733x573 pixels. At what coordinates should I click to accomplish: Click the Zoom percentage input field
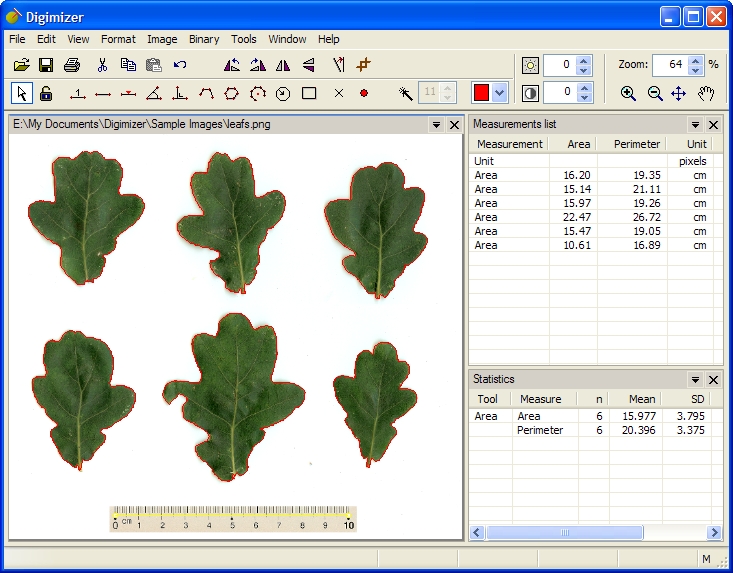(669, 65)
